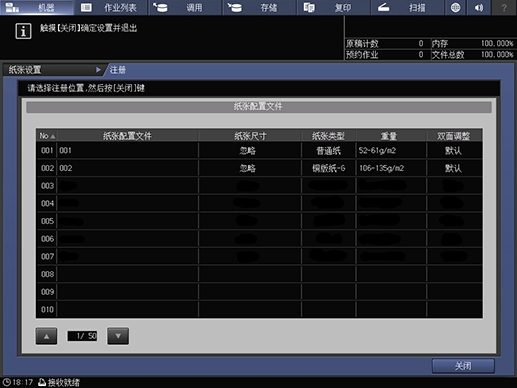Screen dimensions: 517x388
Task: Click the 纸张配置文件 title banner
Action: (x=259, y=107)
